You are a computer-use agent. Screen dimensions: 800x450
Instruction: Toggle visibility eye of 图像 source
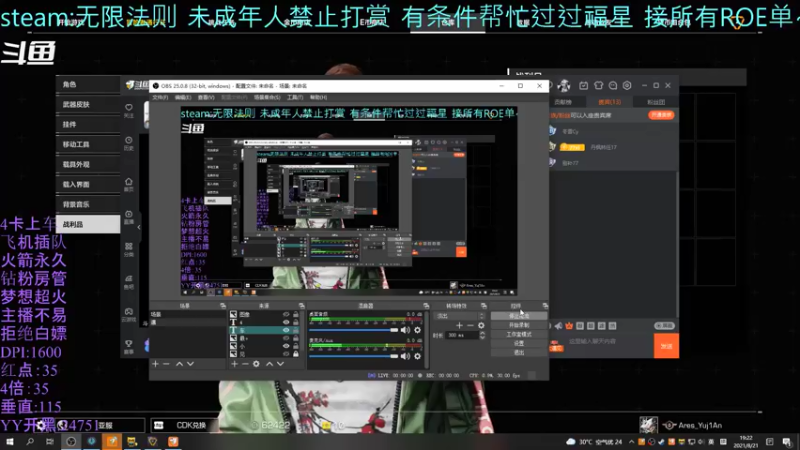point(286,314)
